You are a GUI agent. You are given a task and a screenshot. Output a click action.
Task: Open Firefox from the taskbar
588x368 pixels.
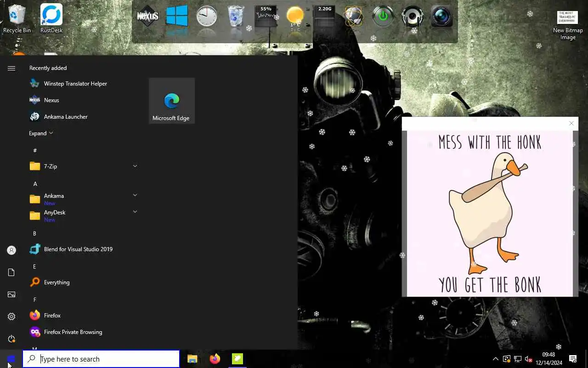[215, 359]
